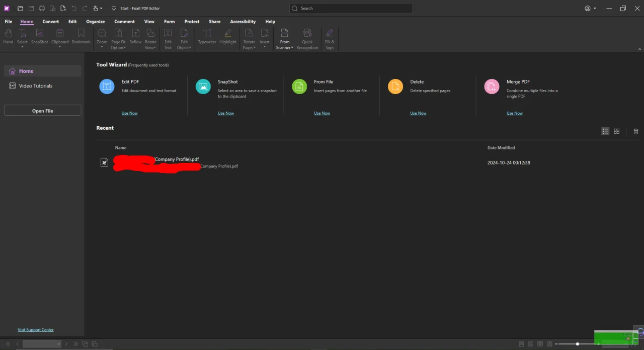Click the Date Modified column header
Image resolution: width=644 pixels, height=350 pixels.
click(x=501, y=148)
